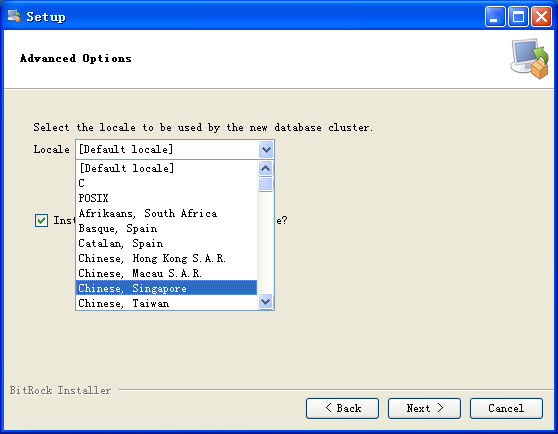The width and height of the screenshot is (558, 434).
Task: Choose POSIX from locale list
Action: pyautogui.click(x=166, y=198)
